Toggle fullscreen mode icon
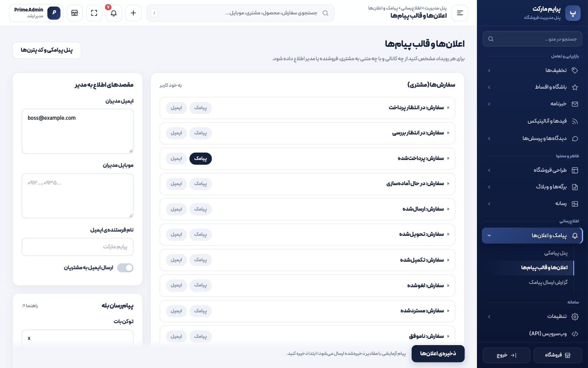Image resolution: width=588 pixels, height=368 pixels. (x=94, y=13)
